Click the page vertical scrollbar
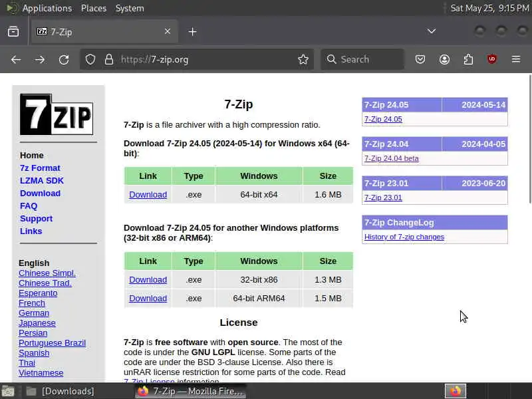Viewport: 532px width, 399px height. (x=530, y=139)
